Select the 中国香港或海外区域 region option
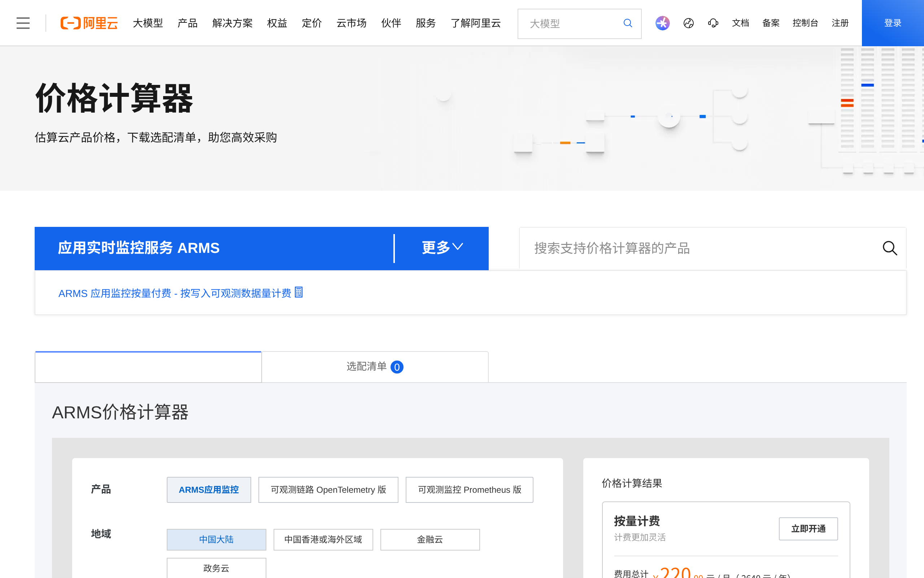This screenshot has width=924, height=578. click(x=323, y=539)
